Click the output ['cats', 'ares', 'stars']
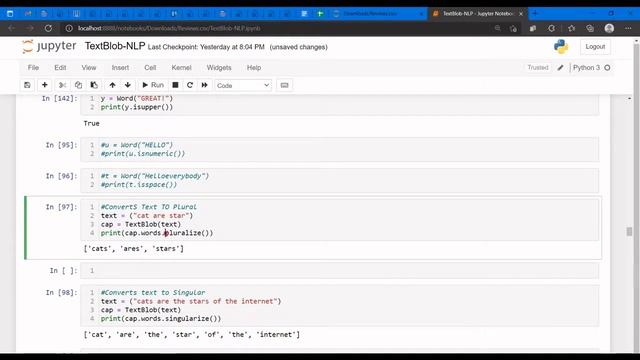Viewport: 640px width, 360px height. click(133, 249)
